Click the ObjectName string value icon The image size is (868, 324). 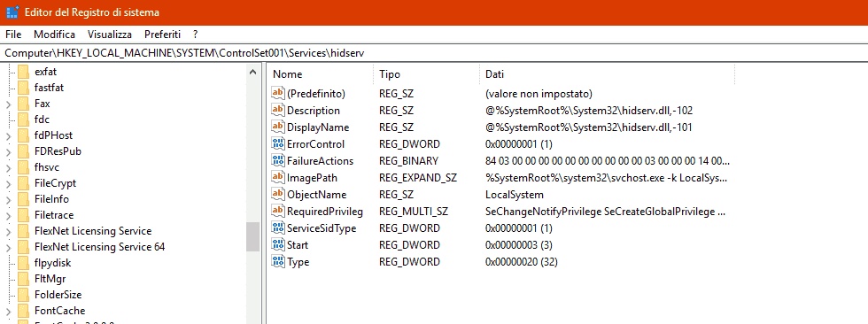278,194
